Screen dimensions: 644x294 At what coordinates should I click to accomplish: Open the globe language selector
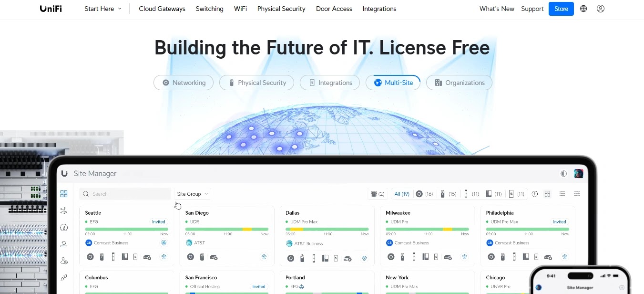(x=583, y=9)
